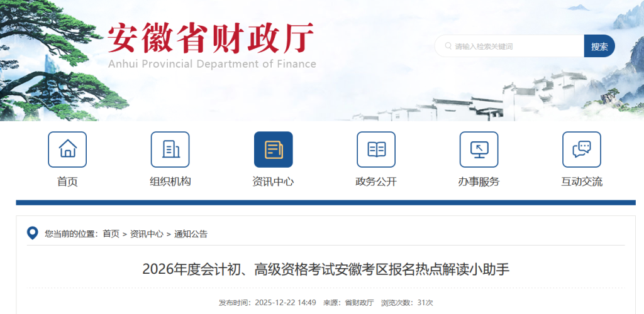Click 首页 in the breadcrumb path
The width and height of the screenshot is (644, 314).
click(111, 234)
